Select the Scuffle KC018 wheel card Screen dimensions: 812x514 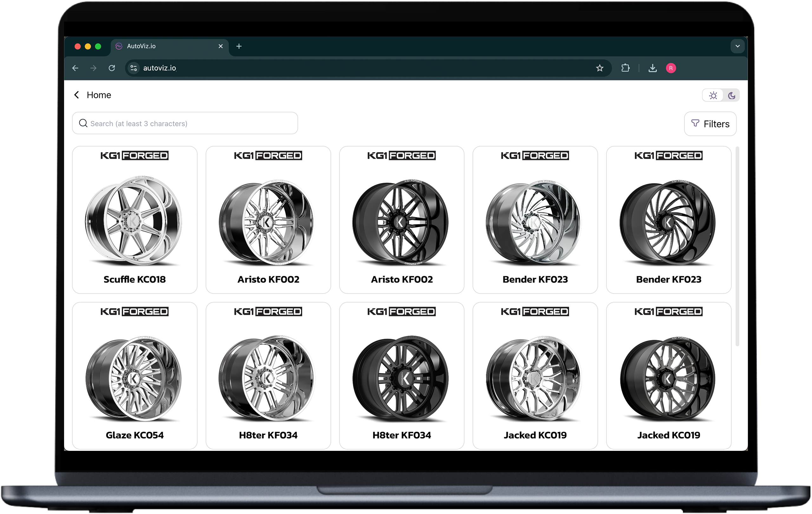click(134, 219)
